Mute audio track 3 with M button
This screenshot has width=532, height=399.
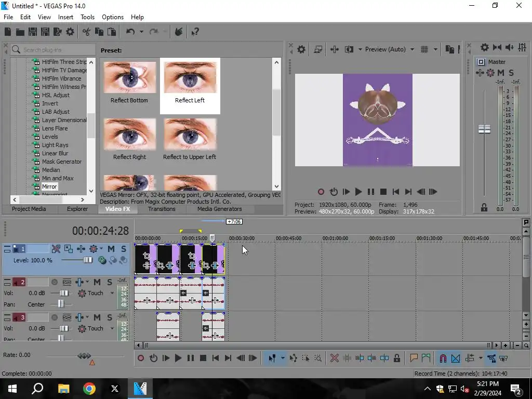pyautogui.click(x=97, y=317)
